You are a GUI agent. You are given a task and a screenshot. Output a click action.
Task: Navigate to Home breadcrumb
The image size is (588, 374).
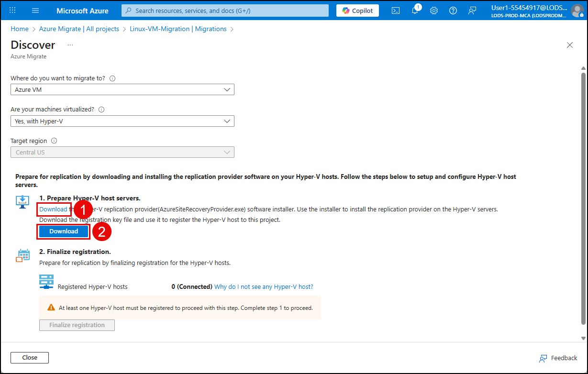[20, 29]
